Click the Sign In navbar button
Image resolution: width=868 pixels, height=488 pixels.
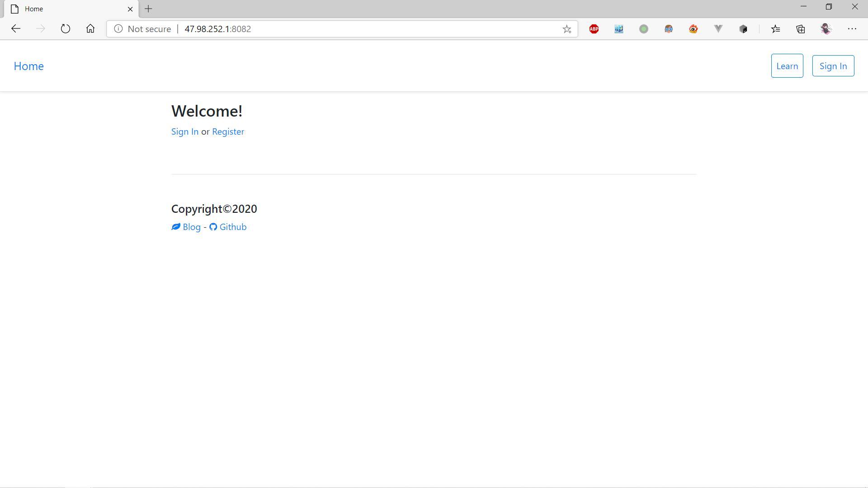coord(833,66)
